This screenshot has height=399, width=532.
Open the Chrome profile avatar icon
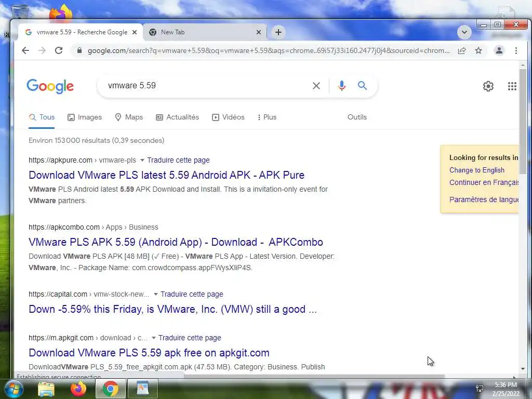[499, 50]
